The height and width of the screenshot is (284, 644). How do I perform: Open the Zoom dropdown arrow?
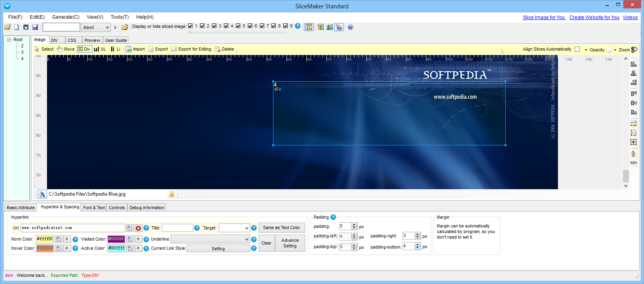(615, 50)
